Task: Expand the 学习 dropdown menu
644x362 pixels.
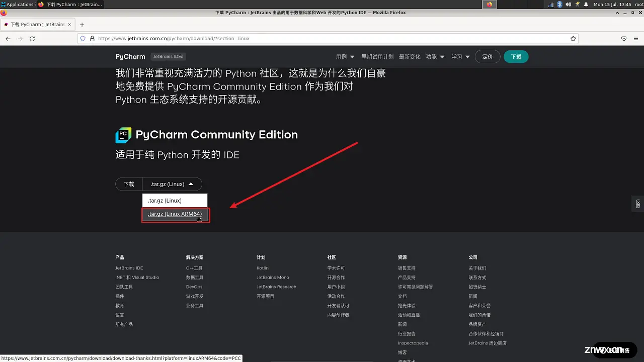Action: [460, 57]
